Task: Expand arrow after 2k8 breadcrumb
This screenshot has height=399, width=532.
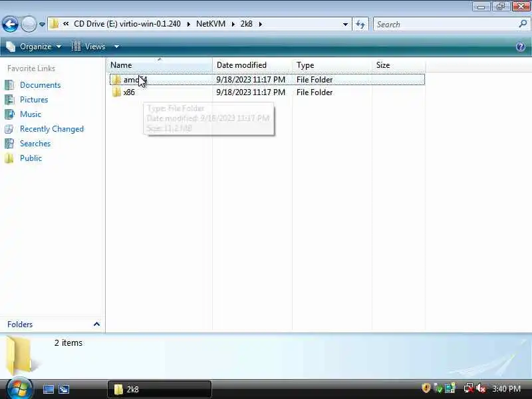Action: point(261,24)
